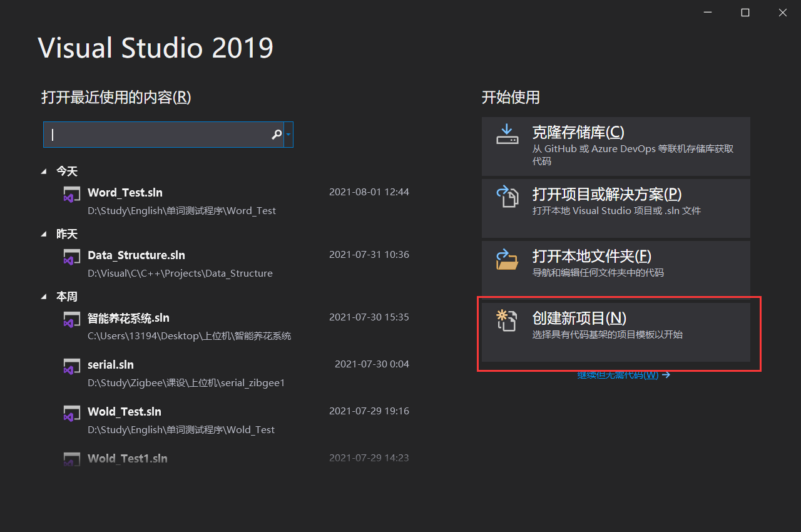Click the clone repository download icon
This screenshot has width=801, height=532.
507,134
